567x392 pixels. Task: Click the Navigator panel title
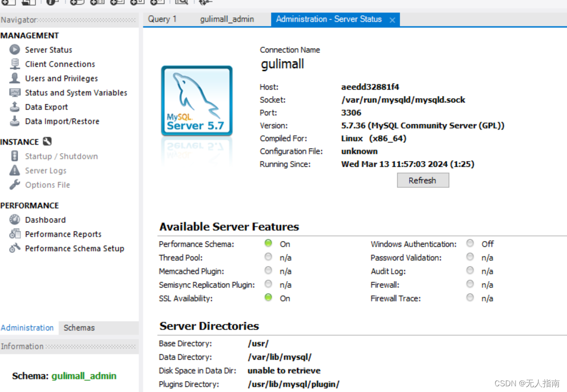pyautogui.click(x=19, y=20)
